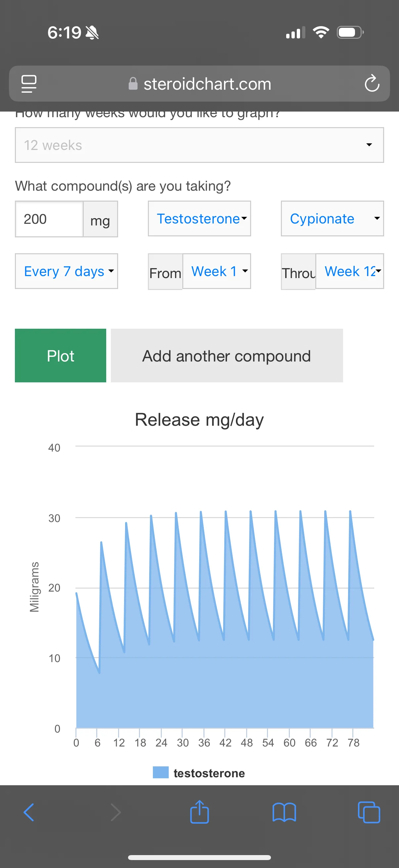Open the Safari tabs overview icon
The width and height of the screenshot is (399, 868).
369,812
